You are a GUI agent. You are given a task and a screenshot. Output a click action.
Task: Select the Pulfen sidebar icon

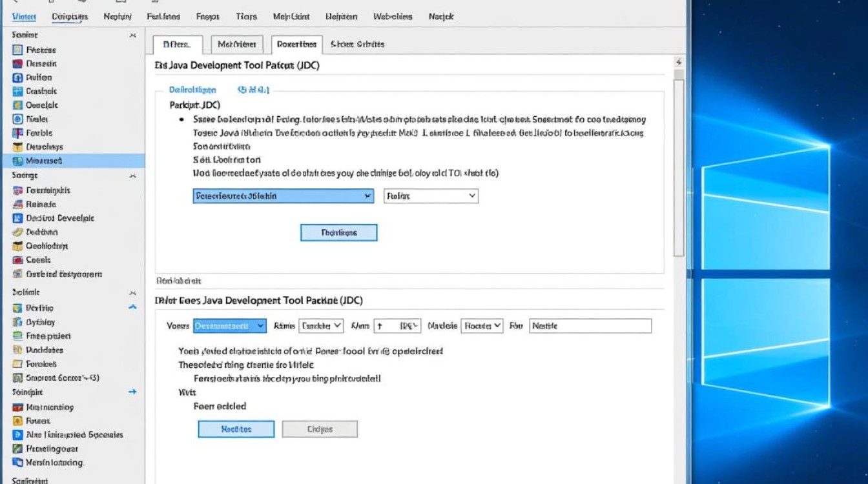(17, 77)
